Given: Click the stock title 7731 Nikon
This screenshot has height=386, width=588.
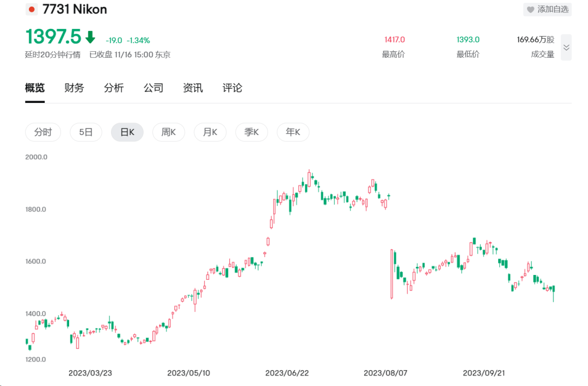Looking at the screenshot, I should tap(75, 9).
